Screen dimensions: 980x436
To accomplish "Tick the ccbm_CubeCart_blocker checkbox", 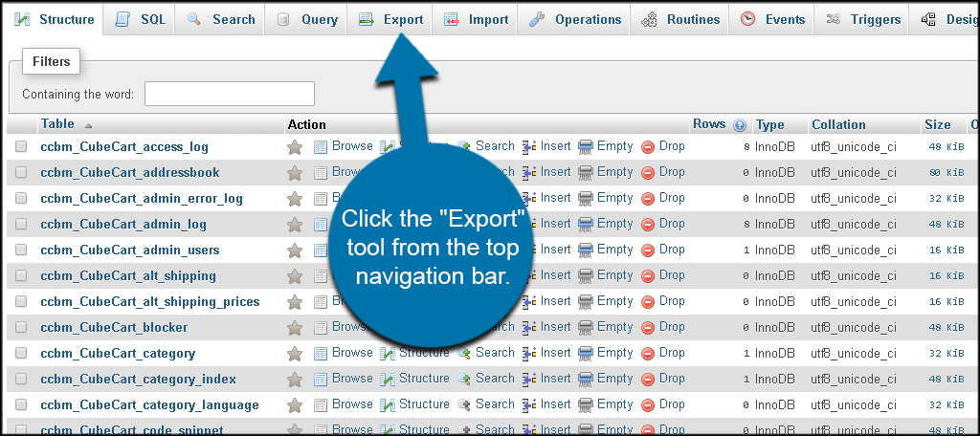I will click(x=21, y=327).
